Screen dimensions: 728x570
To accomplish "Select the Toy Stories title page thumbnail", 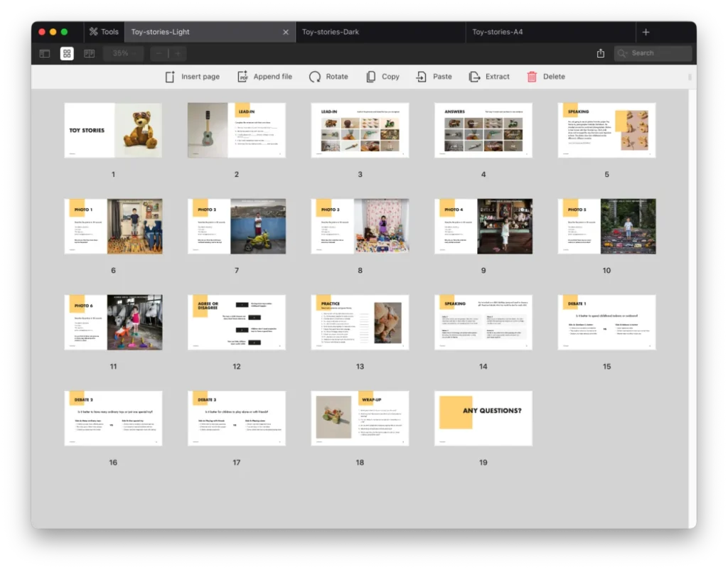I will pyautogui.click(x=113, y=131).
